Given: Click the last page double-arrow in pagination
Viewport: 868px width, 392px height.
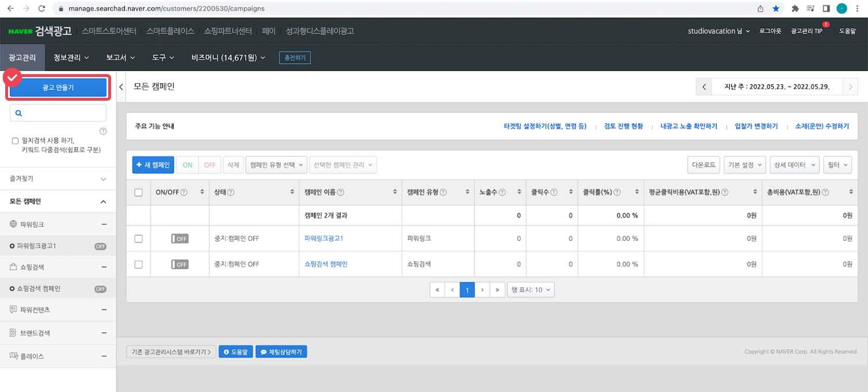Looking at the screenshot, I should pos(497,290).
